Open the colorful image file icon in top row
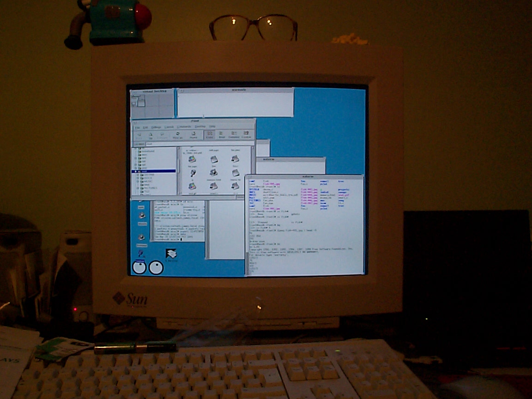532x399 pixels. (192, 158)
